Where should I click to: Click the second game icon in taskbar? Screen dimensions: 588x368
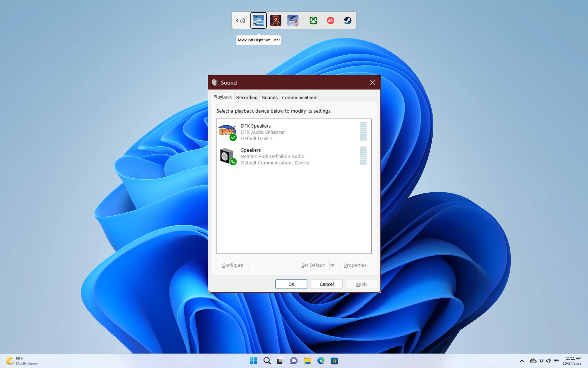click(276, 20)
